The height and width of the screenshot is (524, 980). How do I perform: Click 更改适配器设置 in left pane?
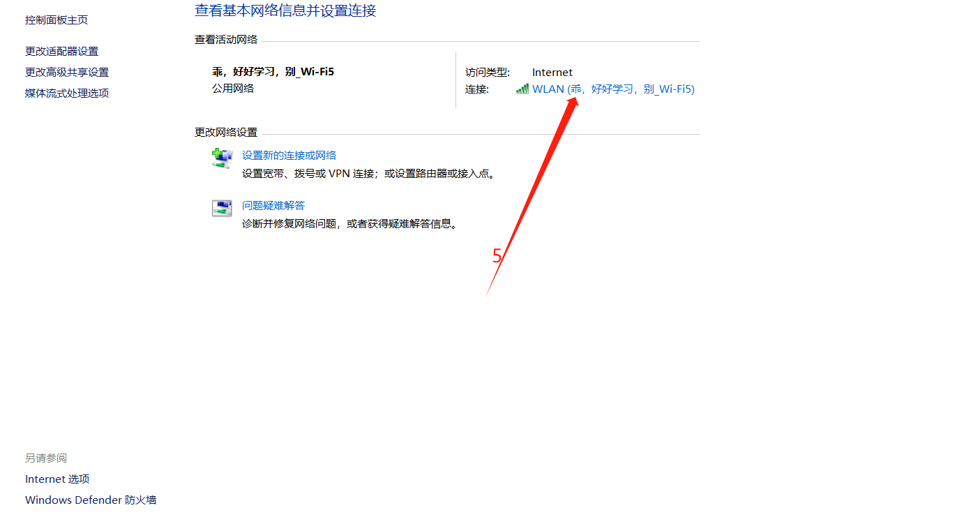62,52
